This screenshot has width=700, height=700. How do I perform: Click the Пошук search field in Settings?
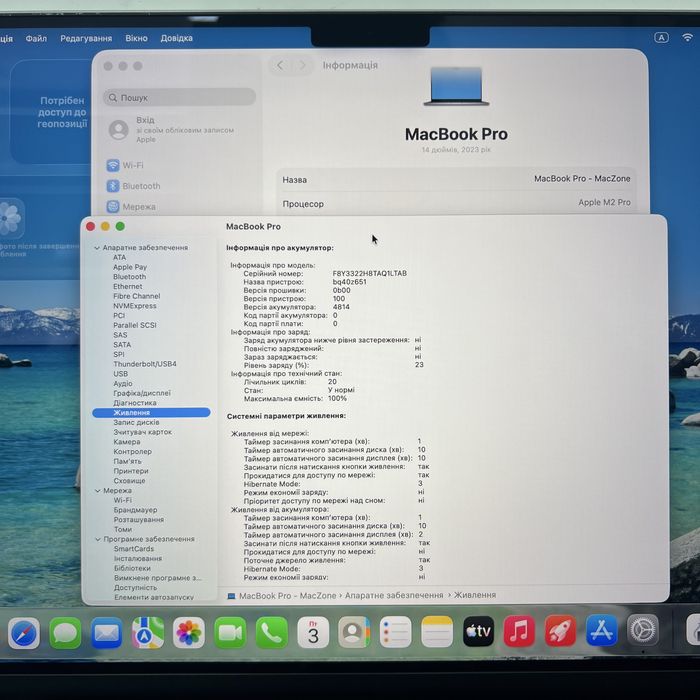[179, 97]
